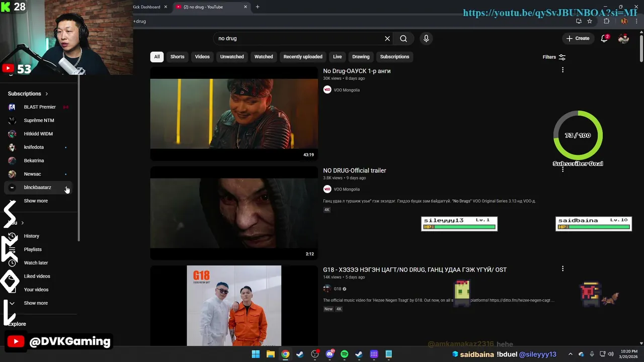
Task: Open Bekatrina subscription
Action: [38, 160]
